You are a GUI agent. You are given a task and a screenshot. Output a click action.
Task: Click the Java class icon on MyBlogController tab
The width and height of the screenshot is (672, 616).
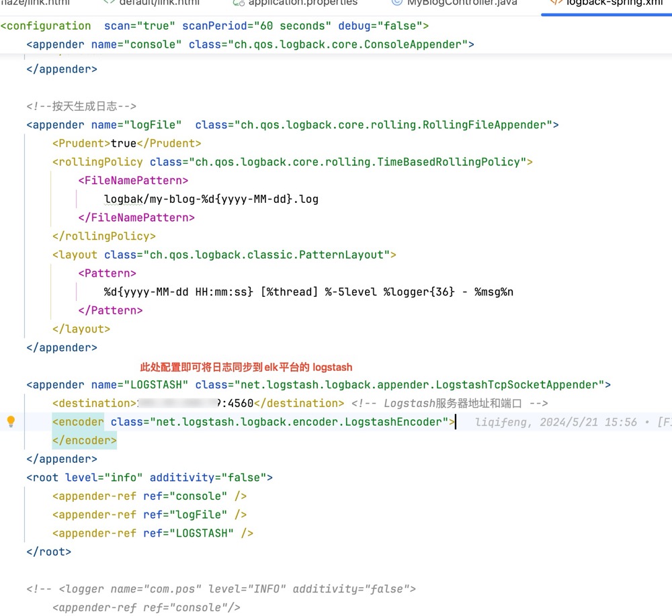(x=396, y=2)
